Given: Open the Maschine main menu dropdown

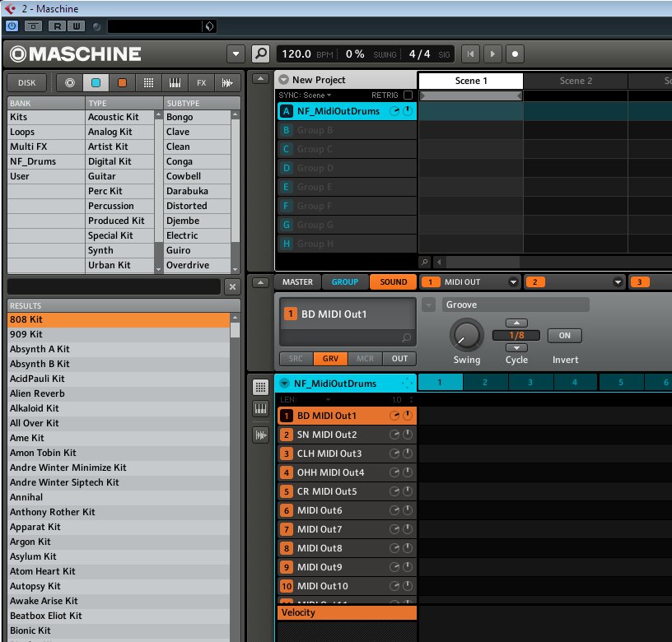Looking at the screenshot, I should click(x=236, y=54).
